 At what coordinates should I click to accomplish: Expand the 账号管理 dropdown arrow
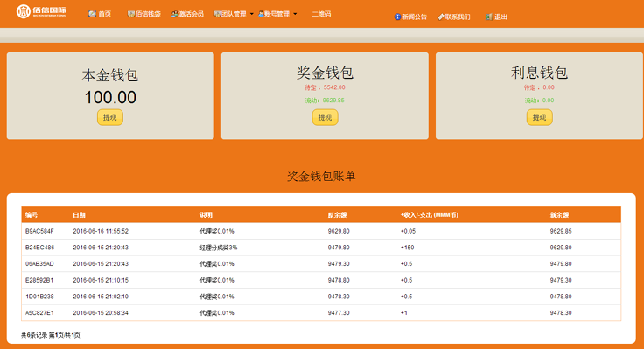pos(295,14)
